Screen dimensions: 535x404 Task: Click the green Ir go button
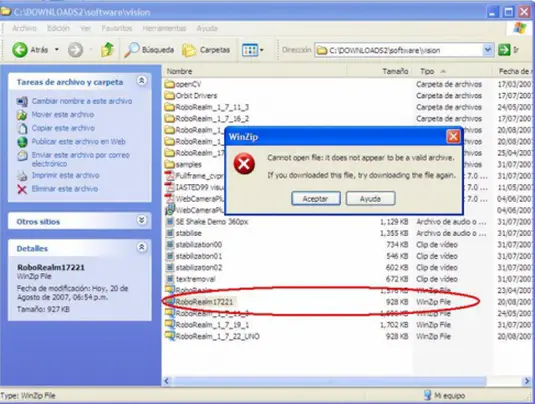(504, 50)
